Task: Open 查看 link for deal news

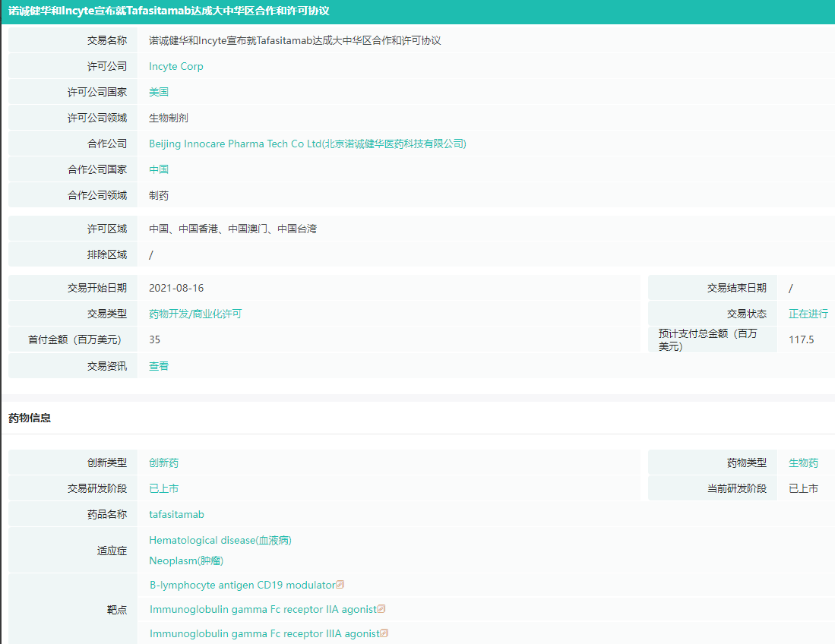Action: coord(158,365)
